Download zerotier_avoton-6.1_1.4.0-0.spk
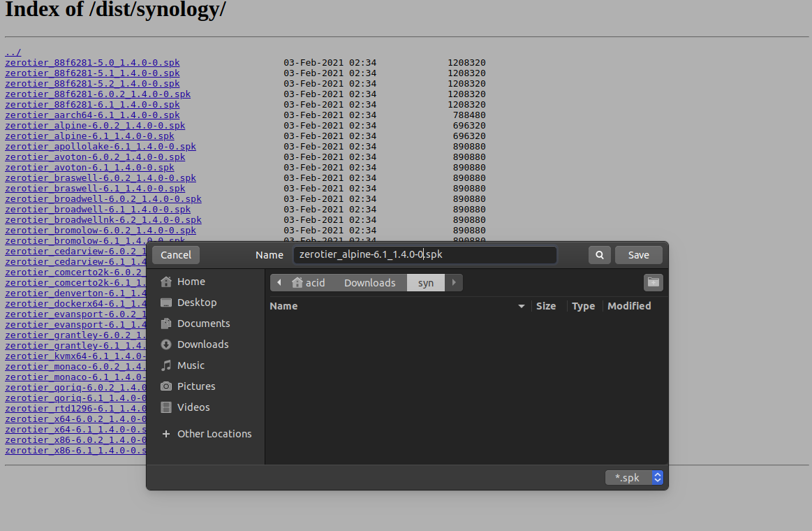The image size is (812, 531). pos(89,167)
